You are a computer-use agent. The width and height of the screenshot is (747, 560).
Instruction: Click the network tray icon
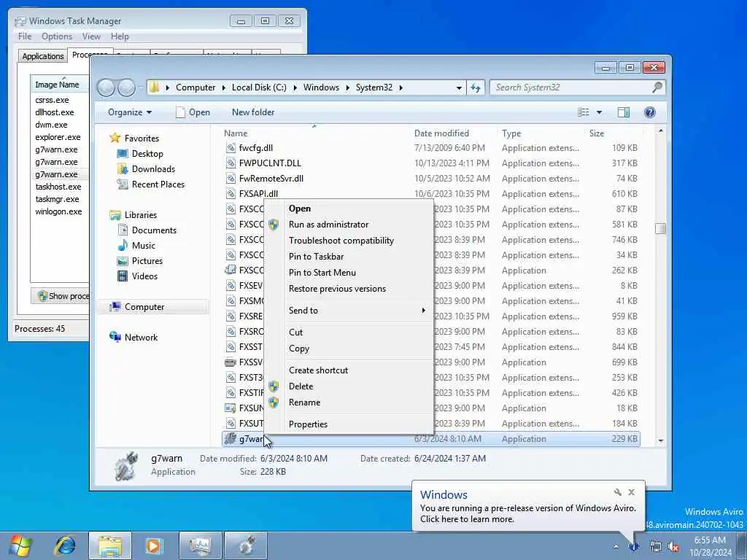pyautogui.click(x=656, y=547)
